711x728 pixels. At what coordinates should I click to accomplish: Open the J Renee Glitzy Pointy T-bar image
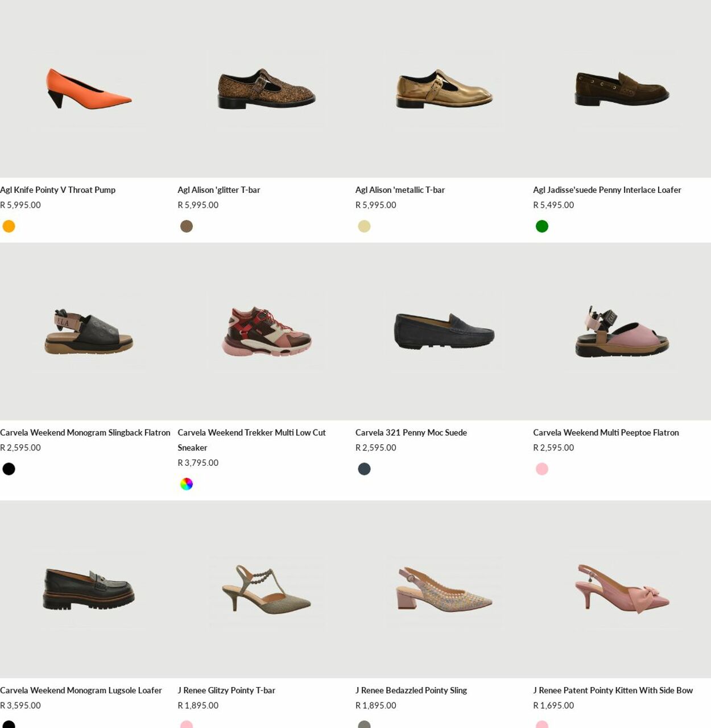coord(266,589)
